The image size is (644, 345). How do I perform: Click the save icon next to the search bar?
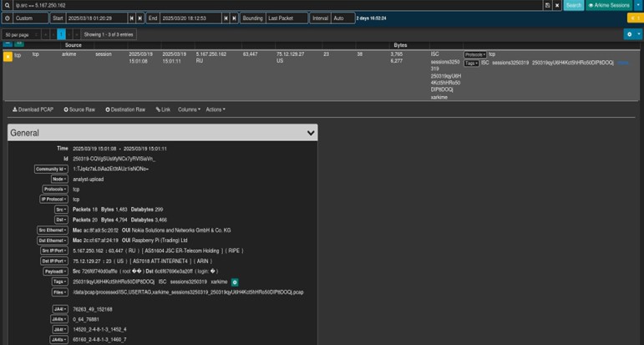(x=547, y=5)
